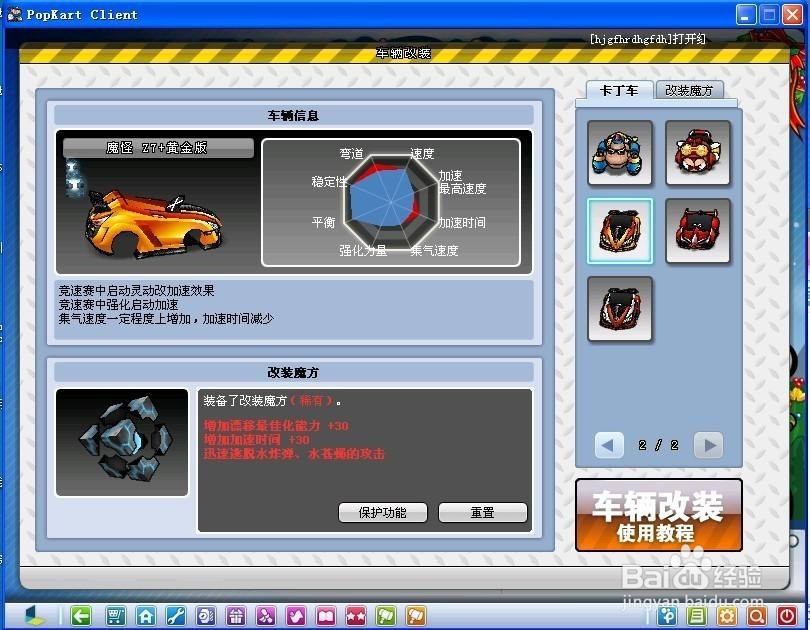Screen dimensions: 810x630
Task: Click the 平衡 radar label
Action: [324, 223]
